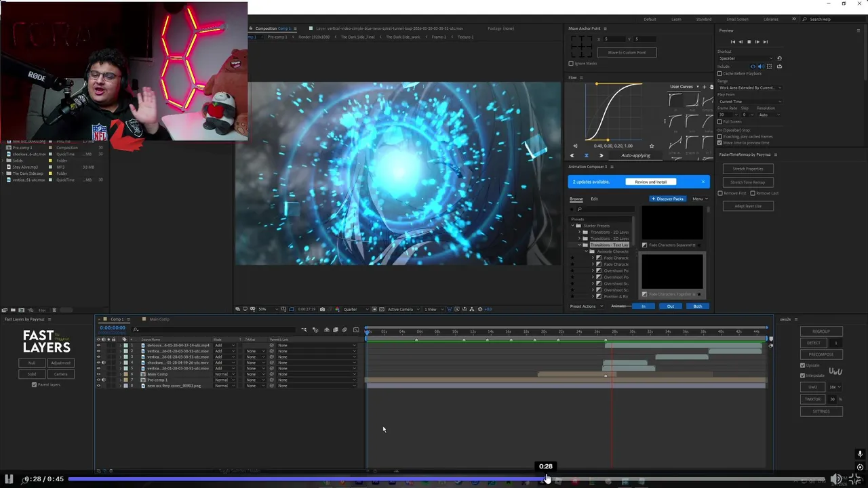Toggle the Parent layers checkbox

(x=34, y=384)
